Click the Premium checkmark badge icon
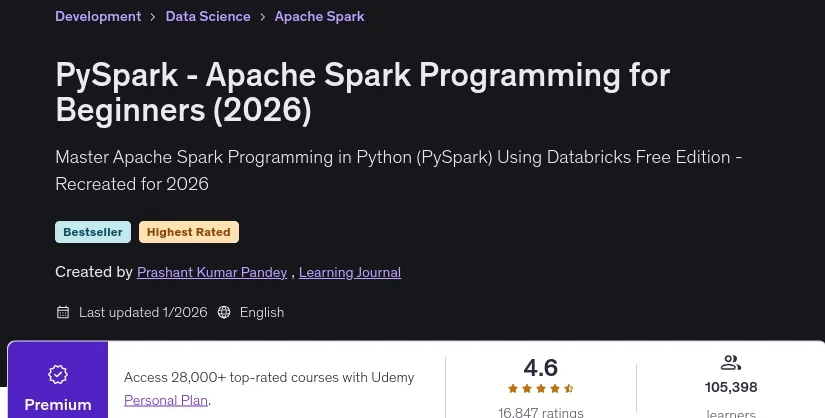Viewport: 825px width, 418px height. 58,374
